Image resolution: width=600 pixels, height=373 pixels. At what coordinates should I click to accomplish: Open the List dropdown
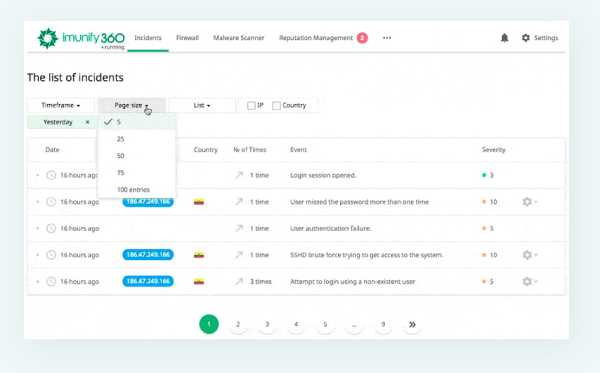click(x=202, y=105)
